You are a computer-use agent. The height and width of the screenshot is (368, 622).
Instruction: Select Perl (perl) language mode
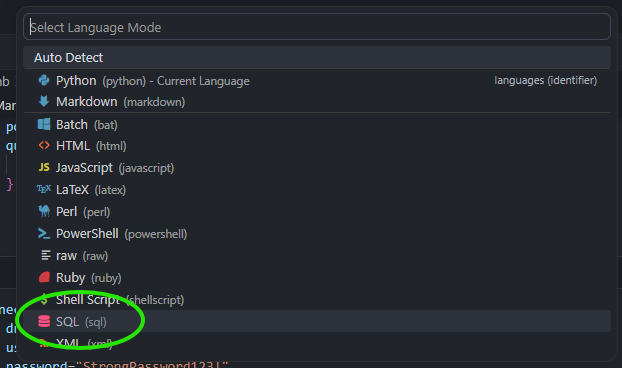click(x=317, y=212)
